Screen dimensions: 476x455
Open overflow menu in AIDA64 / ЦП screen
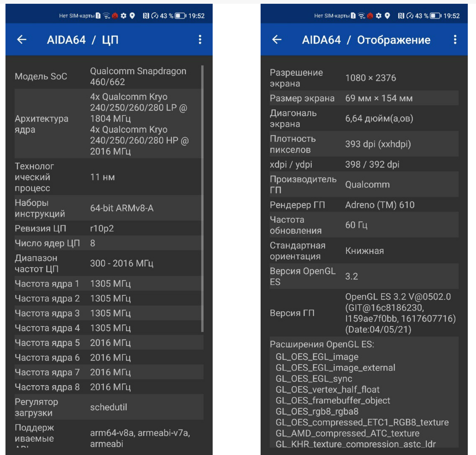[x=200, y=40]
